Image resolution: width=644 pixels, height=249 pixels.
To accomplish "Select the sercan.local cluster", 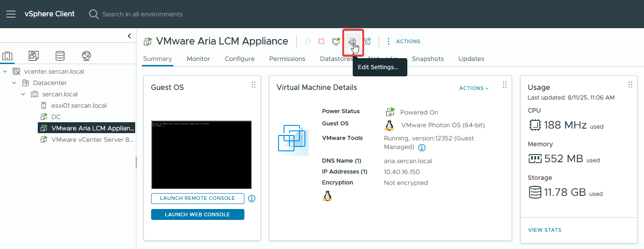I will (x=60, y=94).
